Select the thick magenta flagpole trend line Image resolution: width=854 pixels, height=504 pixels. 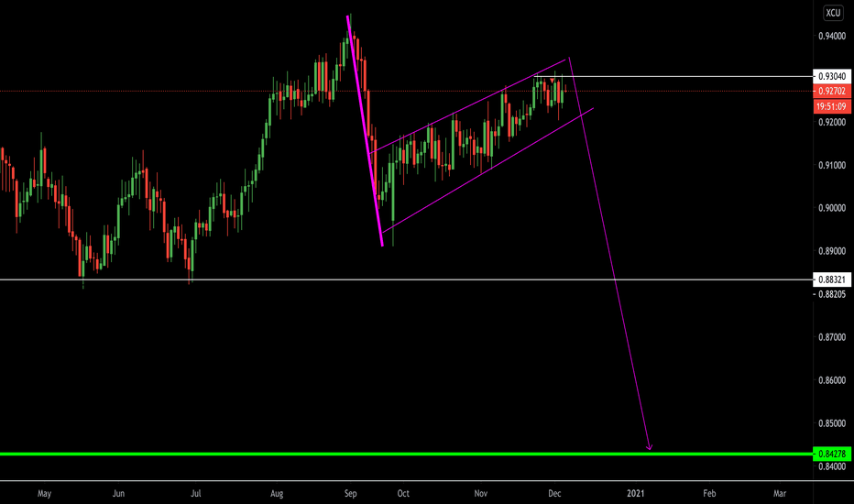365,131
